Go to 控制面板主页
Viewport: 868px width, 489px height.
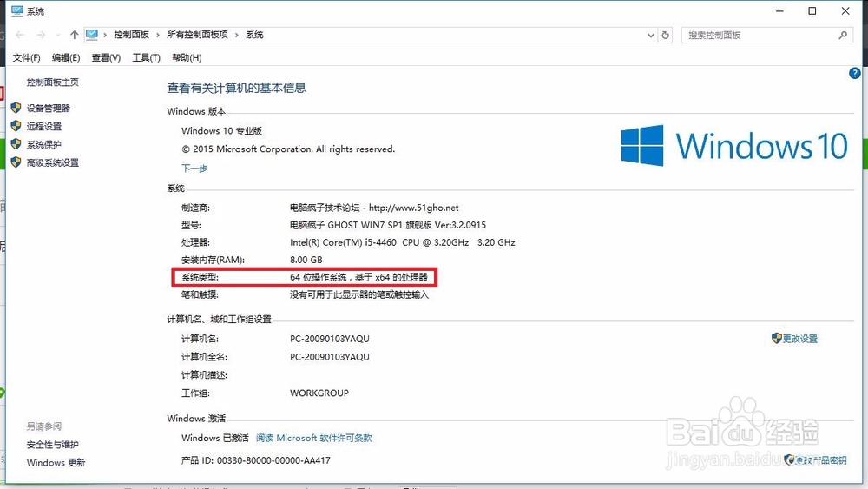(x=53, y=83)
